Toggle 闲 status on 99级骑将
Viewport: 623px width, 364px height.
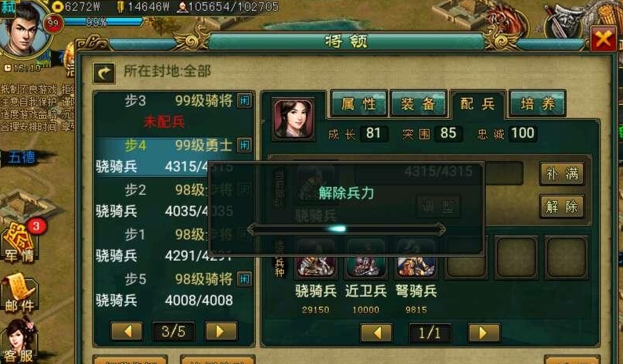point(244,100)
